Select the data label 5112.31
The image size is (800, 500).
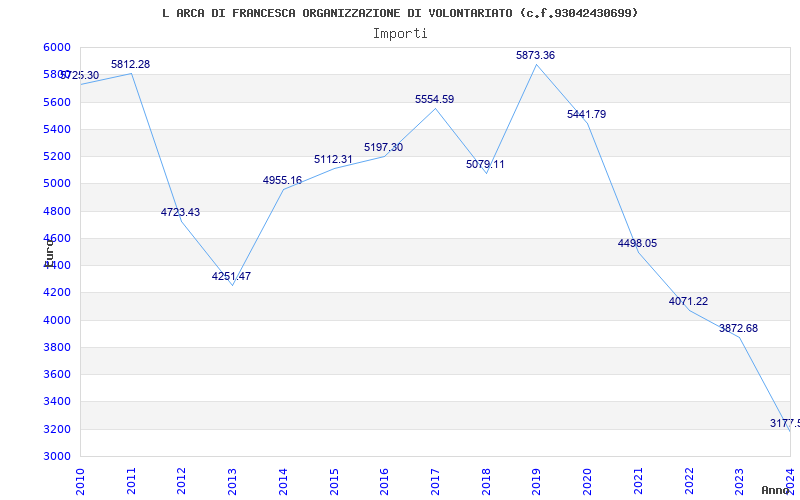(x=333, y=159)
